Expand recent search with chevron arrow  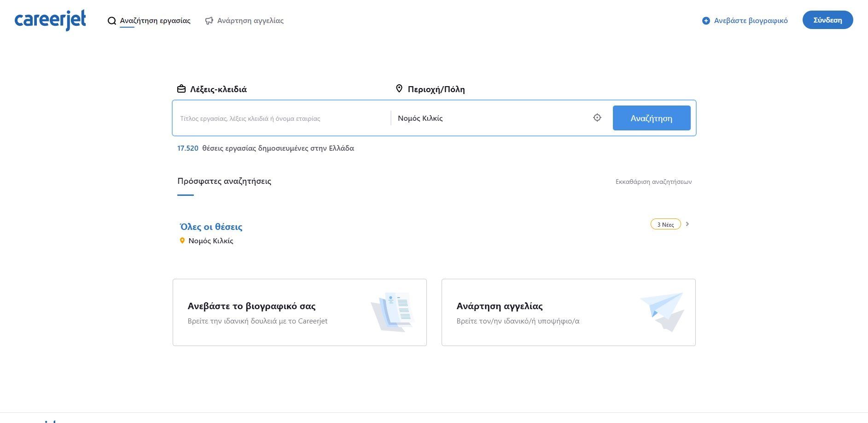[687, 224]
